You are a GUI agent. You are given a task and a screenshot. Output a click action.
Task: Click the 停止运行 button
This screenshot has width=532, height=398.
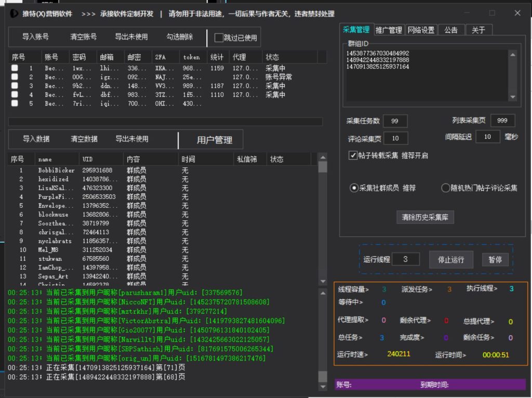coord(450,259)
